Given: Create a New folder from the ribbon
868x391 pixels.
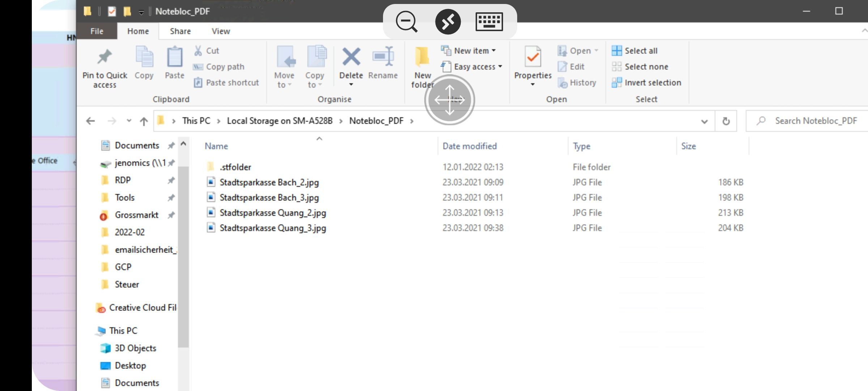Looking at the screenshot, I should 422,67.
